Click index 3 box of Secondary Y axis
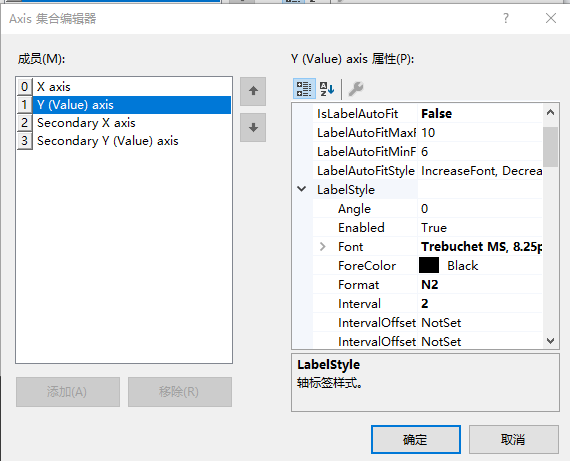Screen dimensions: 570x461 tap(24, 141)
